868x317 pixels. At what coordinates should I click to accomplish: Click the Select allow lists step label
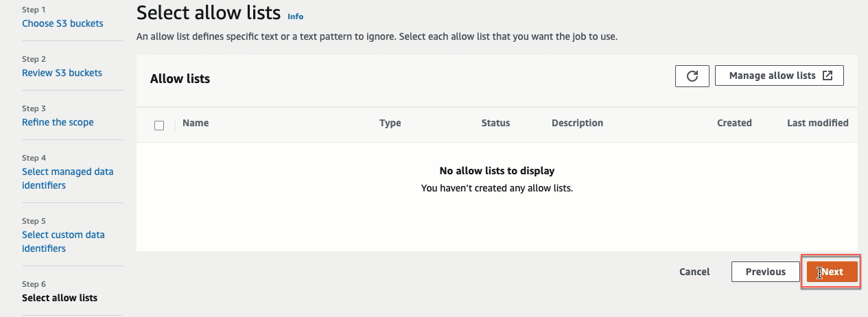coord(60,298)
